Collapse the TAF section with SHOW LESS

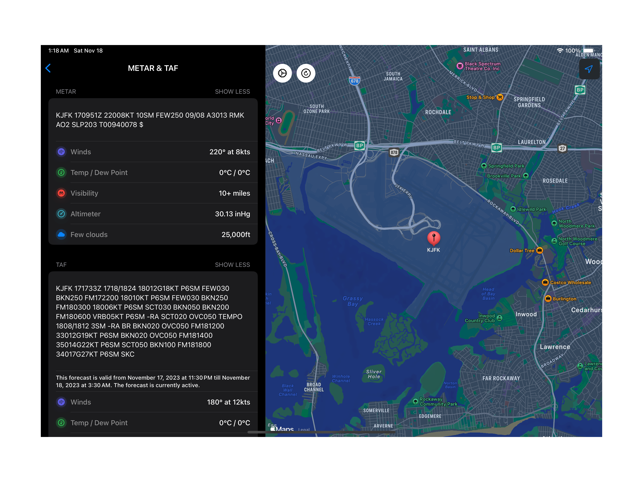click(232, 265)
